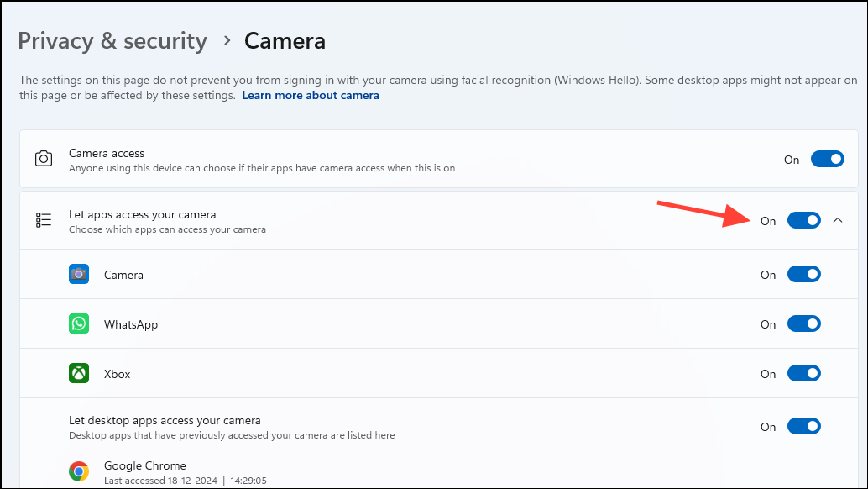Switch off Xbox camera access
This screenshot has width=868, height=489.
pos(803,374)
